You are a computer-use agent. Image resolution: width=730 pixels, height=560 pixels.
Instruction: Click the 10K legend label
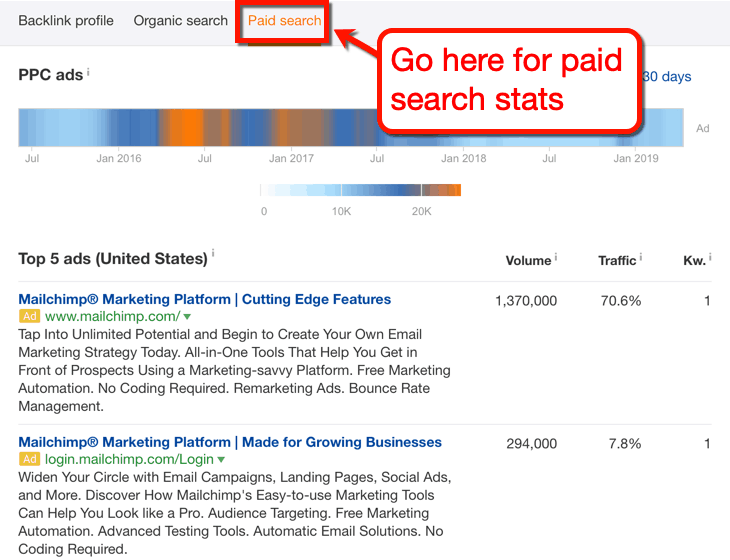[341, 212]
